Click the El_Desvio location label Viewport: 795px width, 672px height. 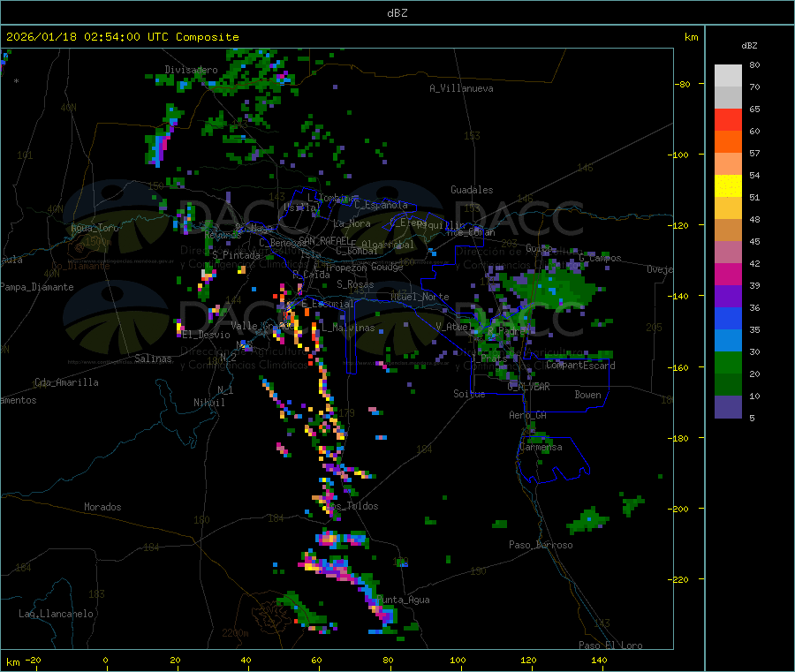[206, 335]
